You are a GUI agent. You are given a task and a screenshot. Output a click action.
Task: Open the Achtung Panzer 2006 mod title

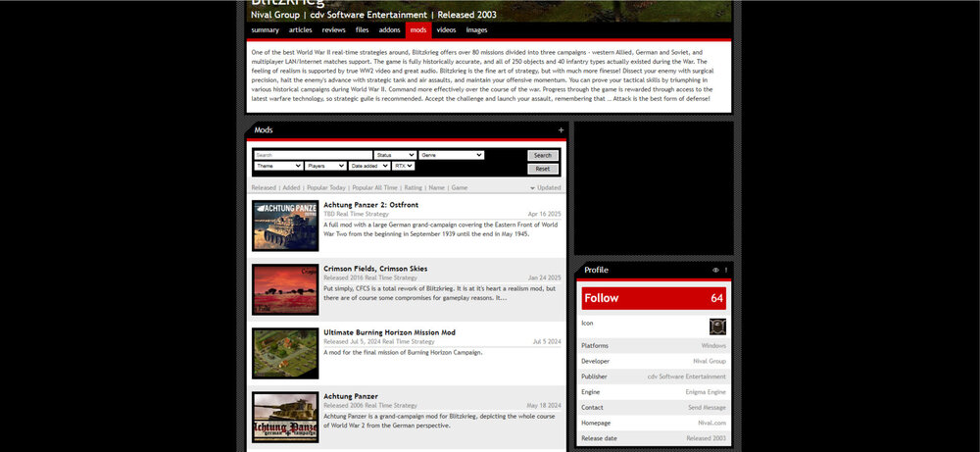351,396
